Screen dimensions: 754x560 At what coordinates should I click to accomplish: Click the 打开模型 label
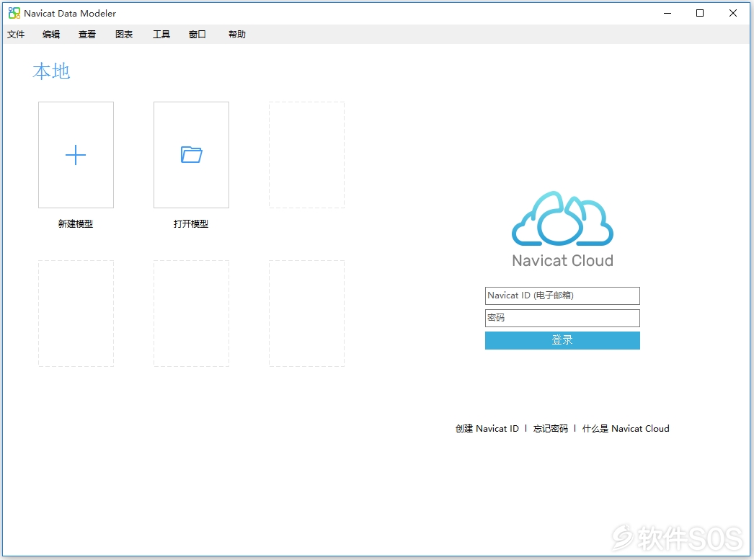click(x=191, y=223)
